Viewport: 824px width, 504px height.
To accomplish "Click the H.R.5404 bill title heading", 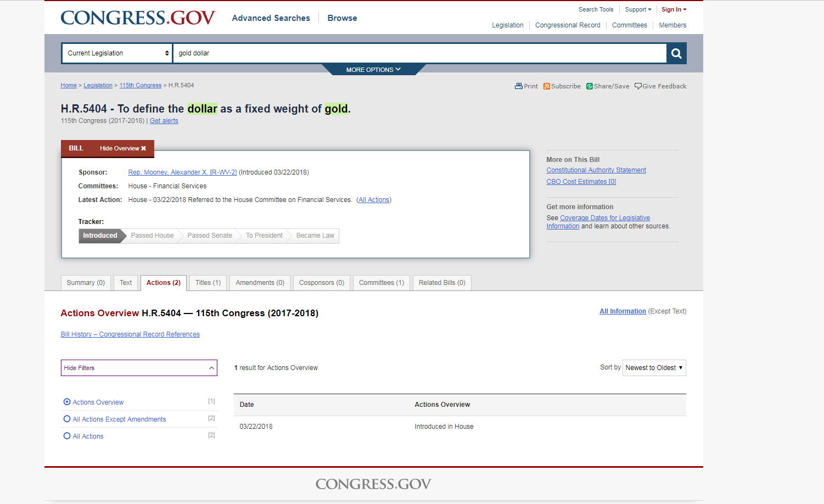I will (x=206, y=109).
